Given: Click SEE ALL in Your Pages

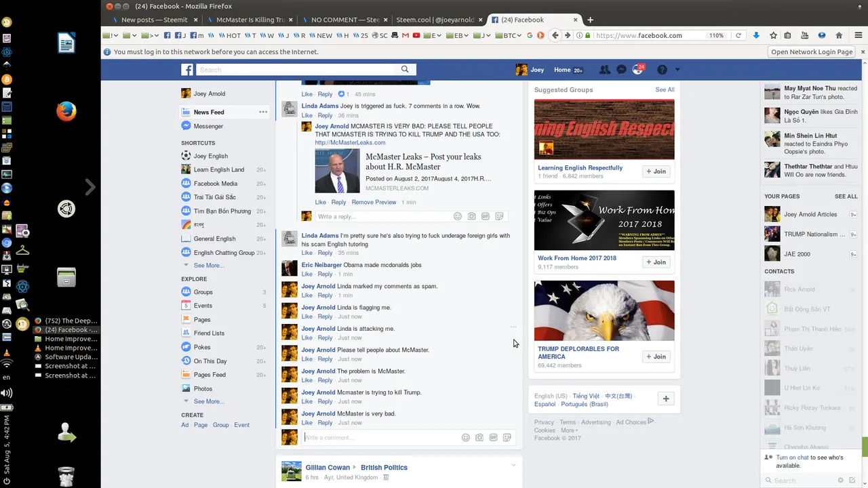Looking at the screenshot, I should (x=846, y=197).
